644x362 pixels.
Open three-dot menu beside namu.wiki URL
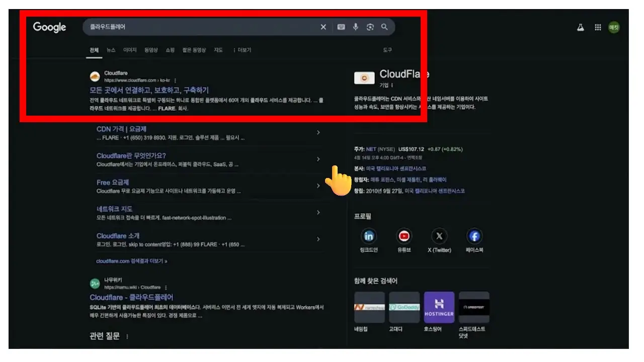tap(166, 288)
